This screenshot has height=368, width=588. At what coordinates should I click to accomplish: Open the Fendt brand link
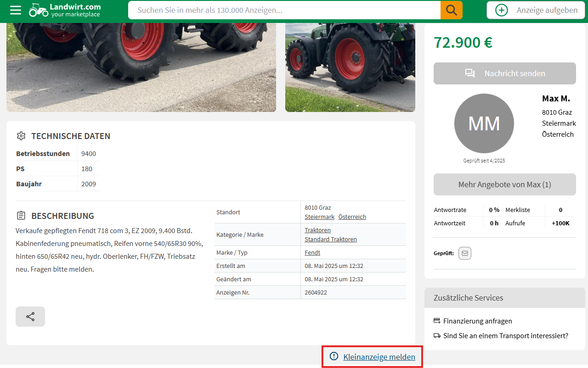click(x=312, y=252)
